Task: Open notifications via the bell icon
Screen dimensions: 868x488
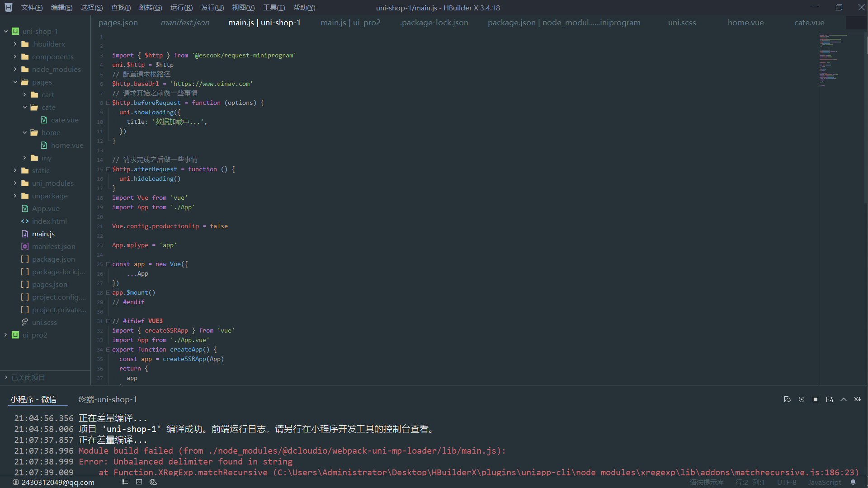Action: (853, 482)
